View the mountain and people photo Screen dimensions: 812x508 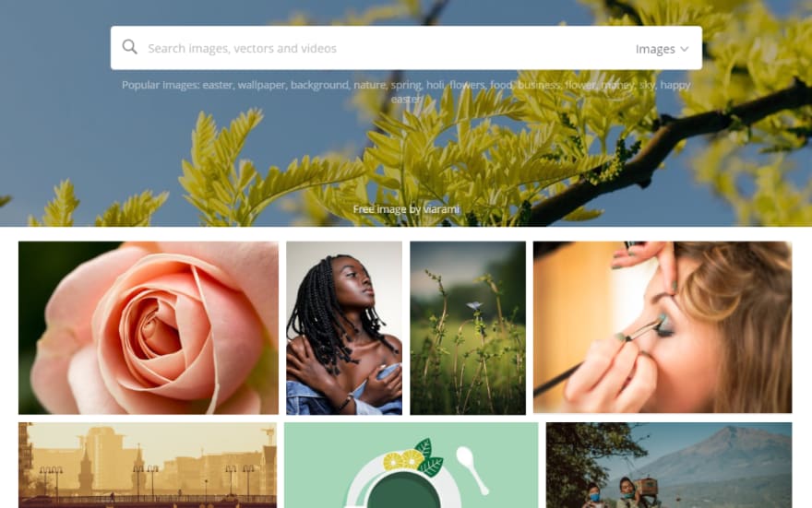tap(669, 465)
